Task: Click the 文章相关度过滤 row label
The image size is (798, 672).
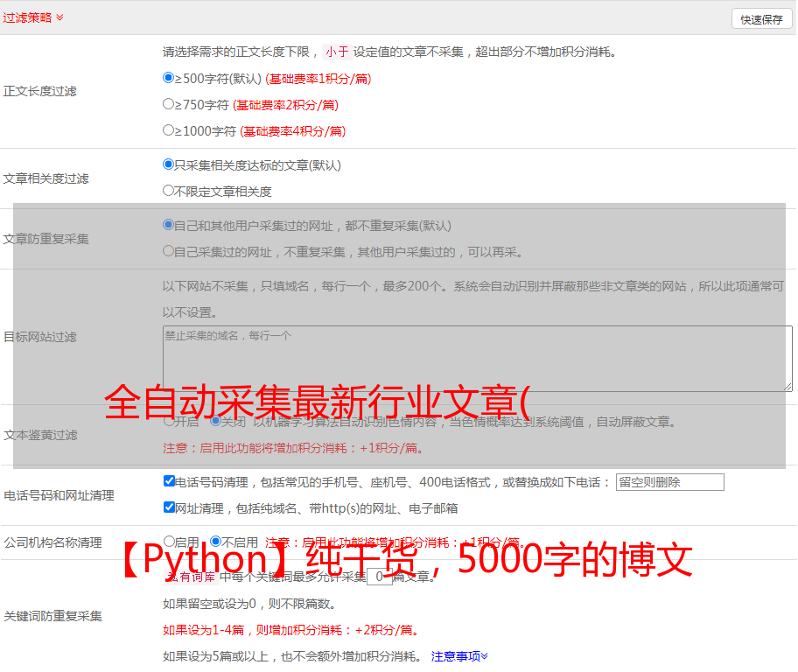Action: point(45,178)
